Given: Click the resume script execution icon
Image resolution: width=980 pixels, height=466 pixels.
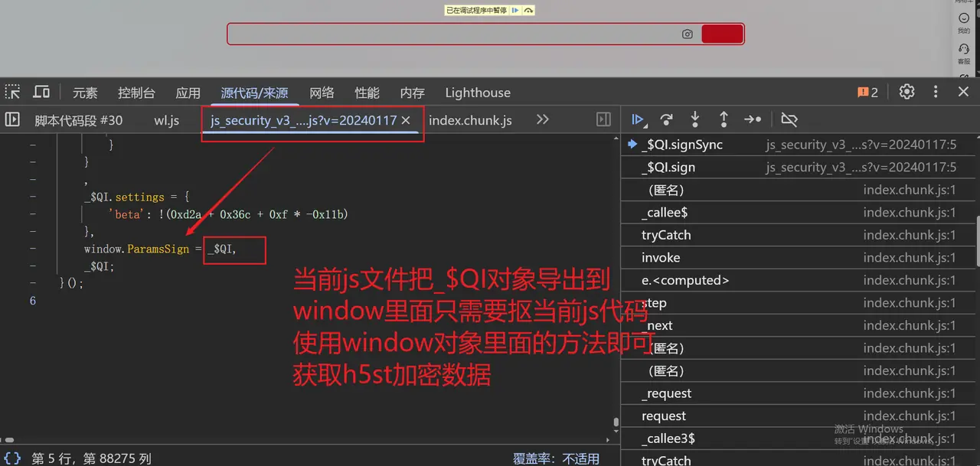Looking at the screenshot, I should [x=639, y=119].
